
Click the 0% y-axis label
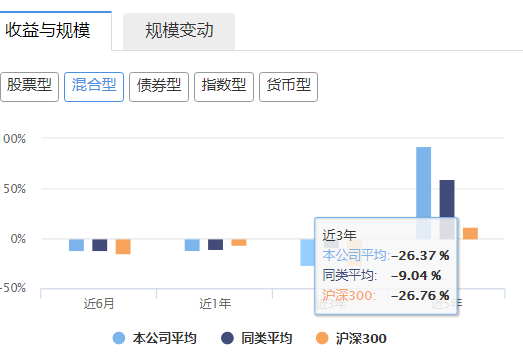pyautogui.click(x=18, y=239)
